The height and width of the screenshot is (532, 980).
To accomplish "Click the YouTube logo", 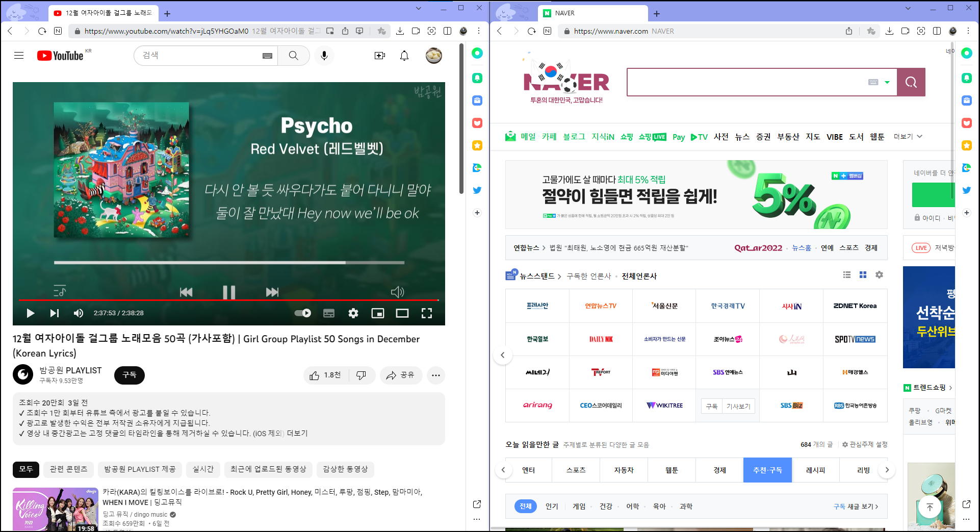I will tap(60, 56).
